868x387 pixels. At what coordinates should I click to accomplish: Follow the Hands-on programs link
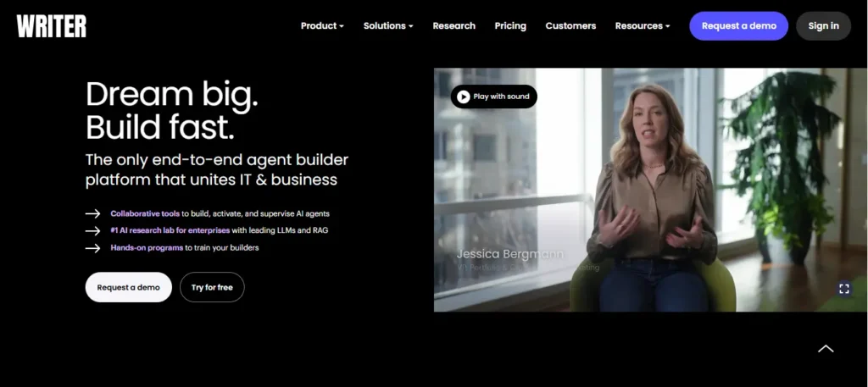(147, 247)
